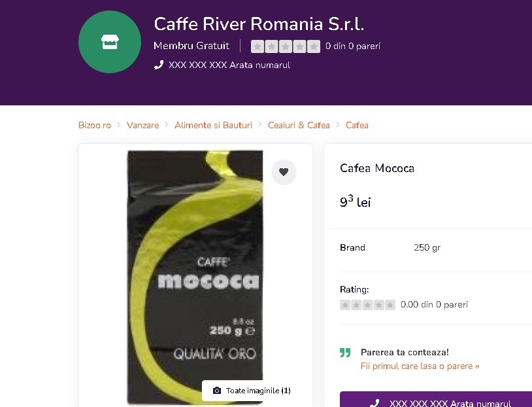Open Alimente si Bauturi category

click(214, 125)
